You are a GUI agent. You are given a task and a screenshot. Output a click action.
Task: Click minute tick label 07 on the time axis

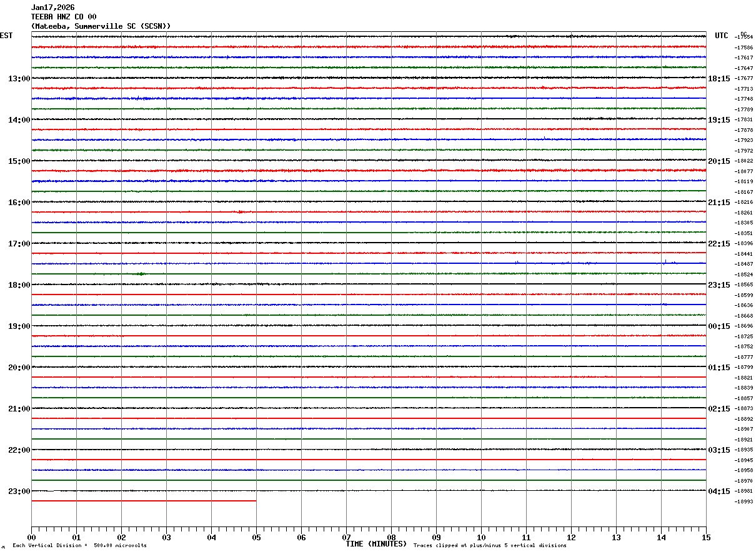pos(346,538)
